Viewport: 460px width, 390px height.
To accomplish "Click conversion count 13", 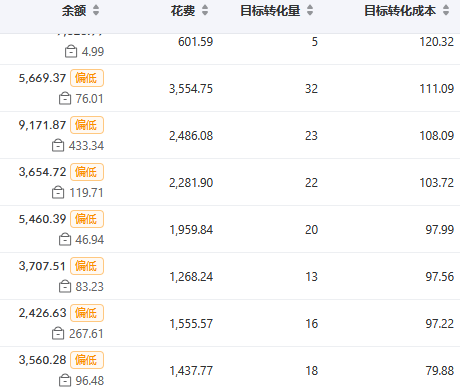I will (312, 277).
